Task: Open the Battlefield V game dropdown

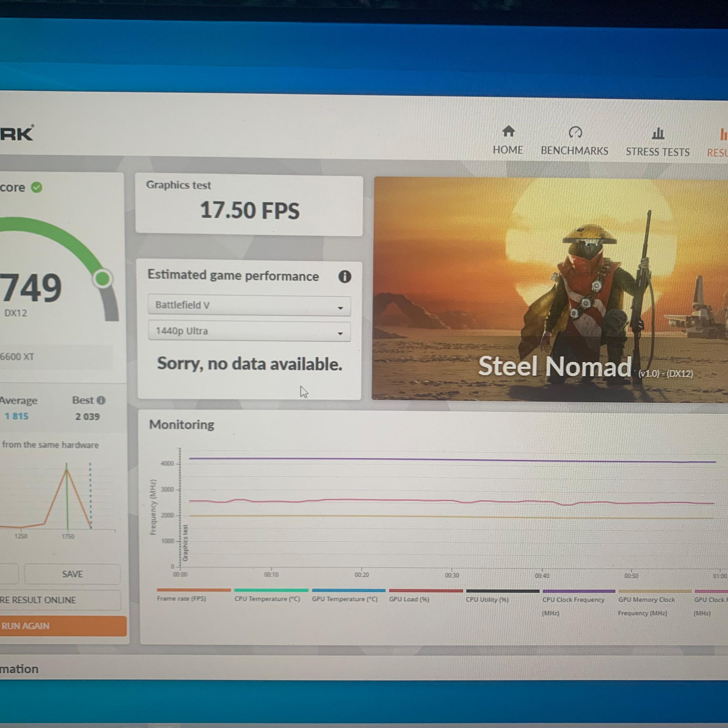Action: (249, 305)
